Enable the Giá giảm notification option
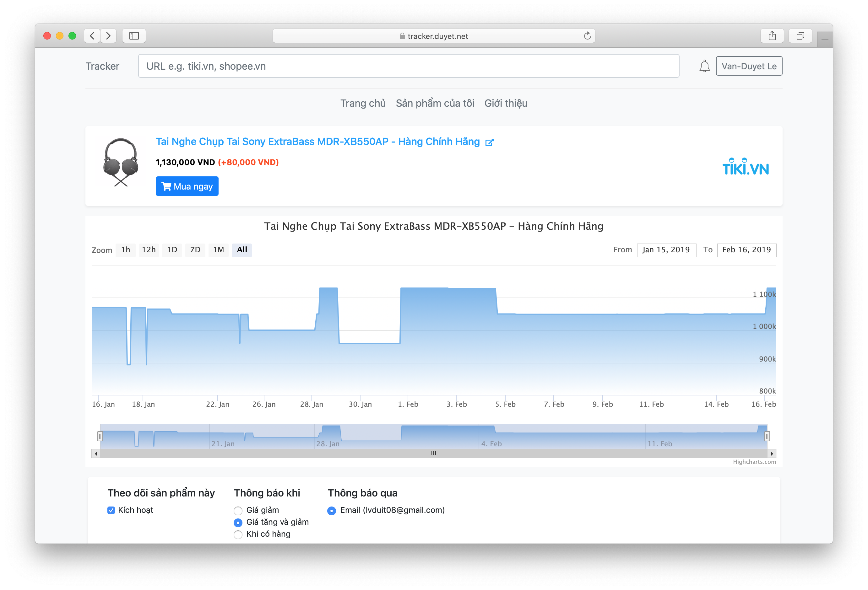Screen dimensions: 868x590 point(238,510)
